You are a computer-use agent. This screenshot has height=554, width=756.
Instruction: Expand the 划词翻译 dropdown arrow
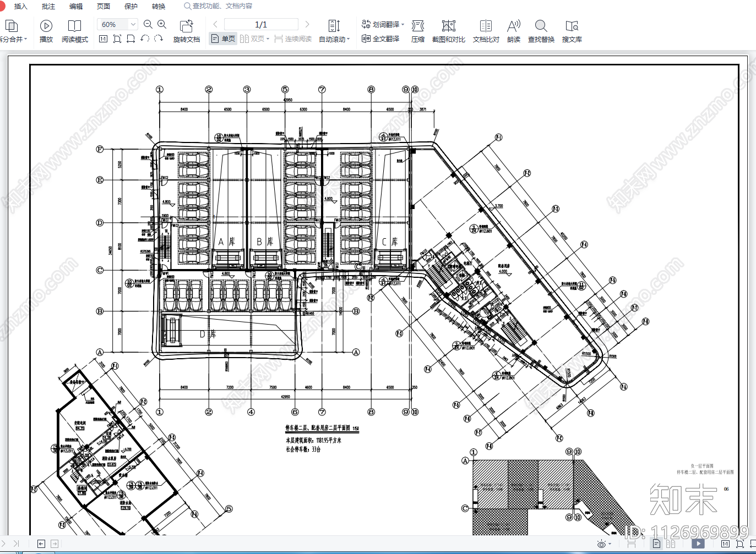(x=403, y=24)
